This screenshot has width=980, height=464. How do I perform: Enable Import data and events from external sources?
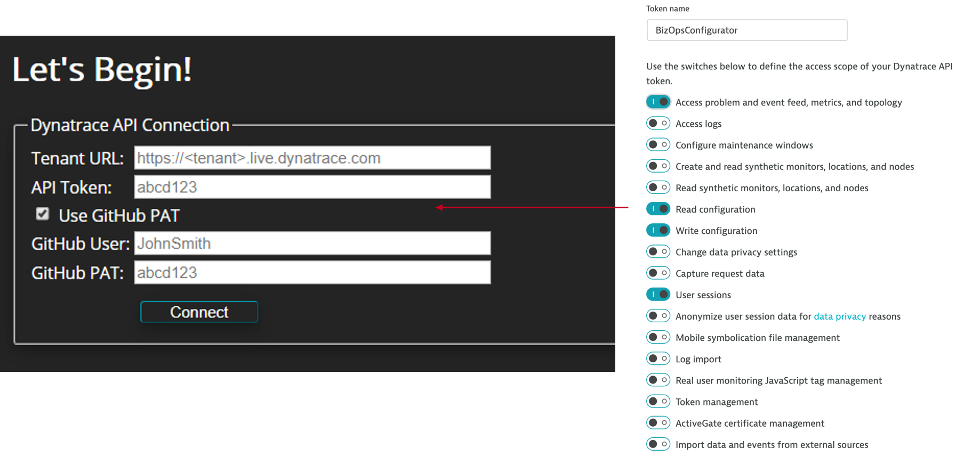[x=658, y=444]
